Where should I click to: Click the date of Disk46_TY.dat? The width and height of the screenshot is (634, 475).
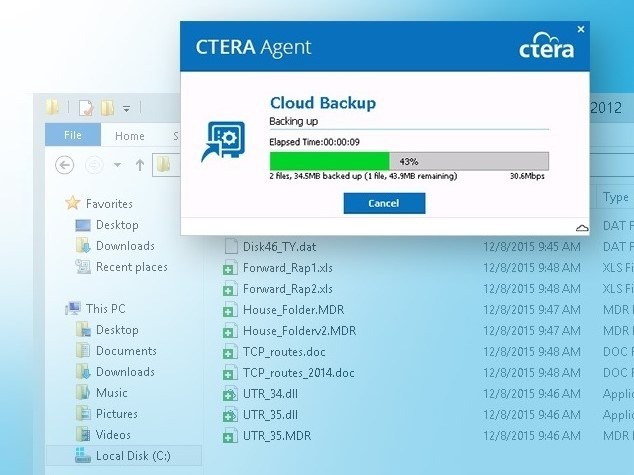tap(532, 247)
